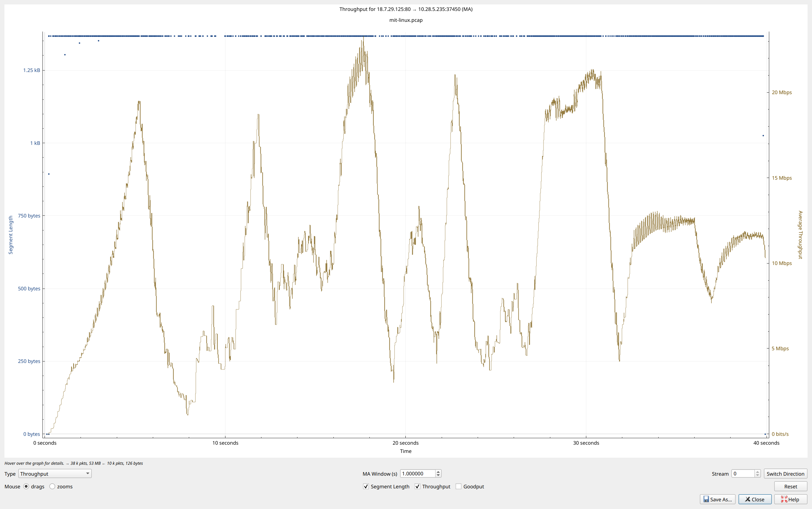812x509 pixels.
Task: Enable the Goodput checkbox
Action: point(459,487)
